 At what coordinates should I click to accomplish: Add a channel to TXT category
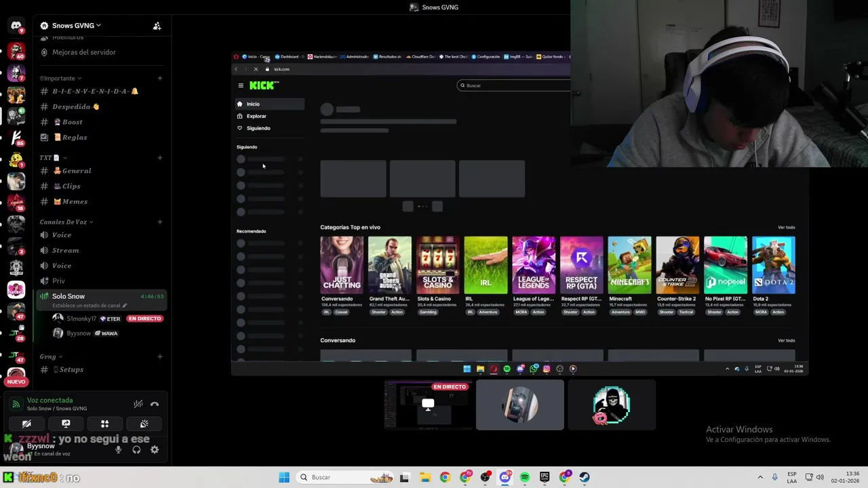click(160, 158)
